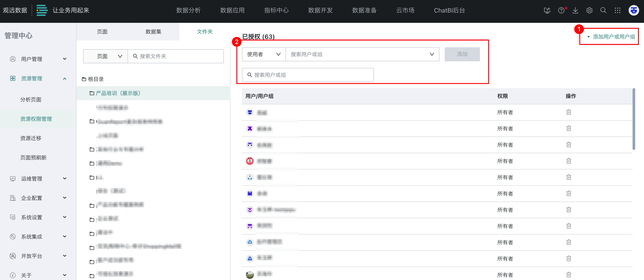Click the monitor screen icon in header
This screenshot has height=280, width=644.
tap(547, 10)
